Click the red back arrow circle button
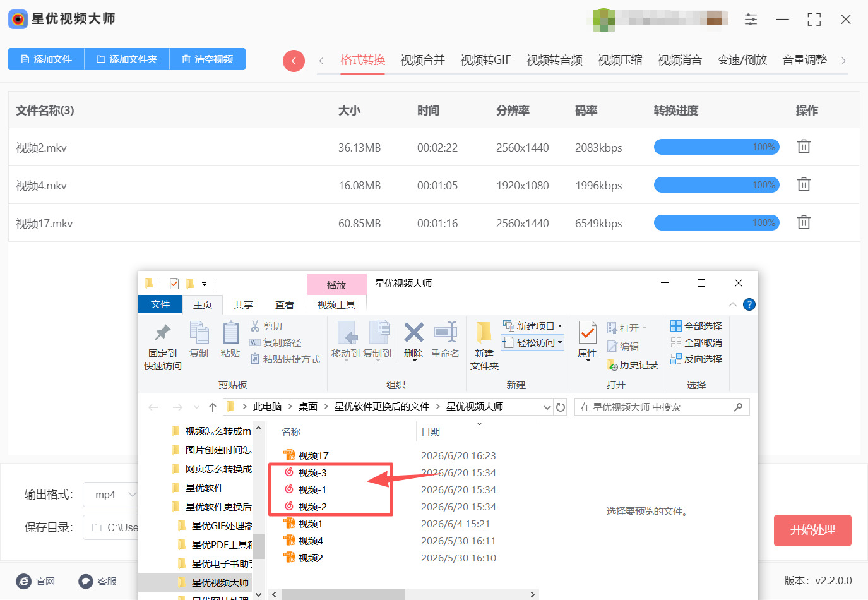This screenshot has height=600, width=868. click(294, 61)
